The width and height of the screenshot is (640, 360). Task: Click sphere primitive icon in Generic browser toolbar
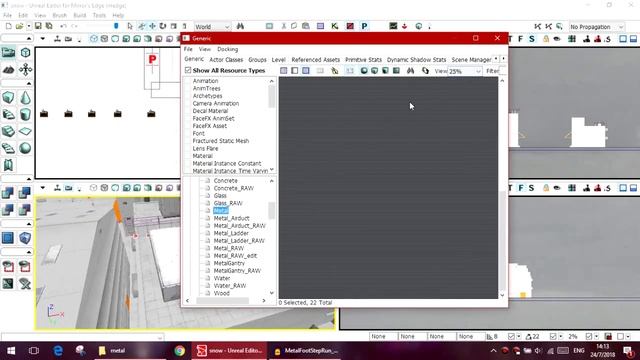(364, 71)
